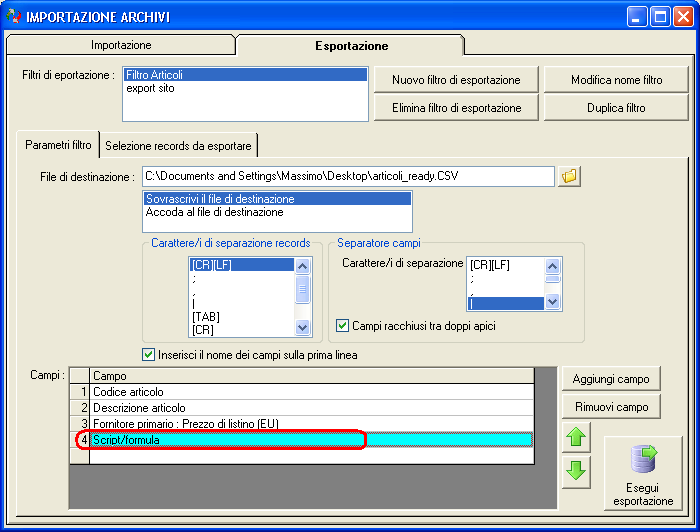The height and width of the screenshot is (532, 700).
Task: Click the Aggiungi campo button
Action: (x=611, y=379)
